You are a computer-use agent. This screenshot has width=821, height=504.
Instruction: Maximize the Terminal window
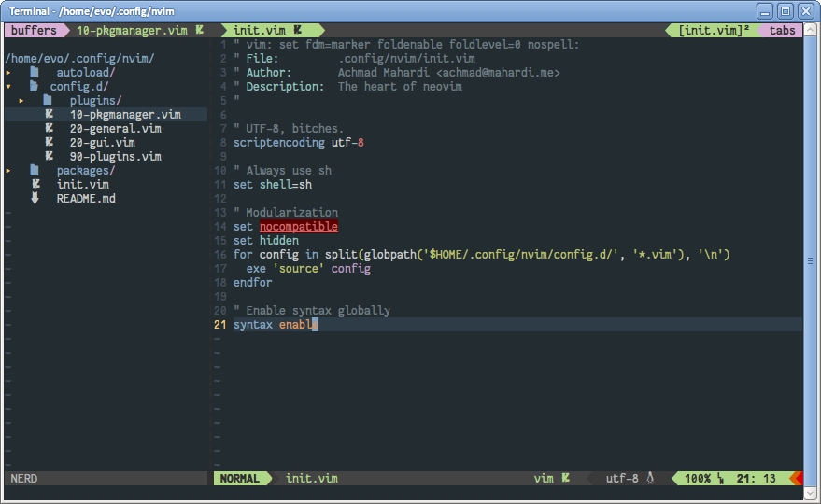point(786,11)
